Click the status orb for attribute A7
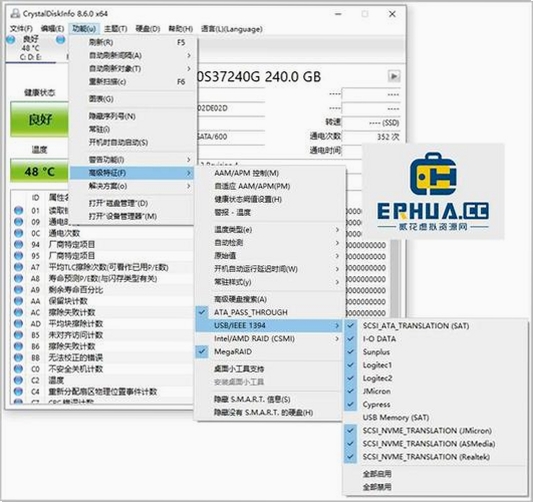533x502 pixels. (18, 267)
